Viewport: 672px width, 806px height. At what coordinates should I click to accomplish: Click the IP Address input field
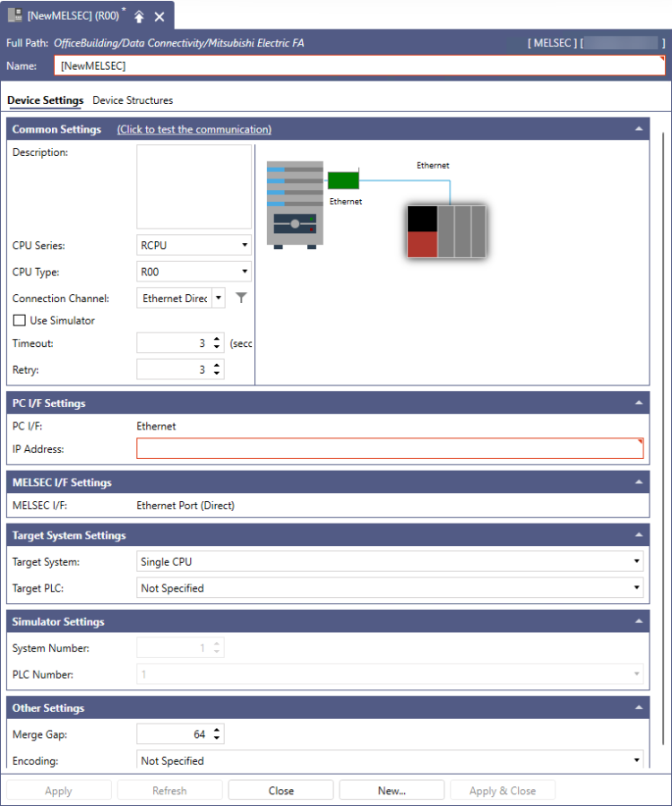tap(390, 449)
